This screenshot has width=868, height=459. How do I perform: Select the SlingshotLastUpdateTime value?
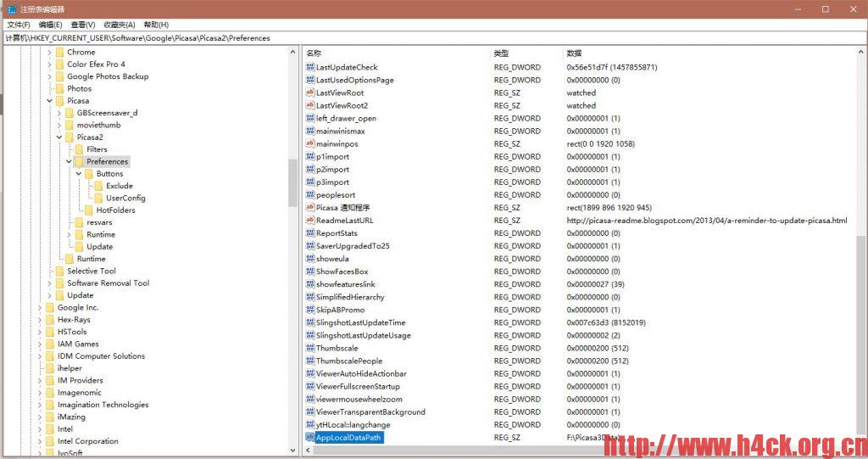360,322
